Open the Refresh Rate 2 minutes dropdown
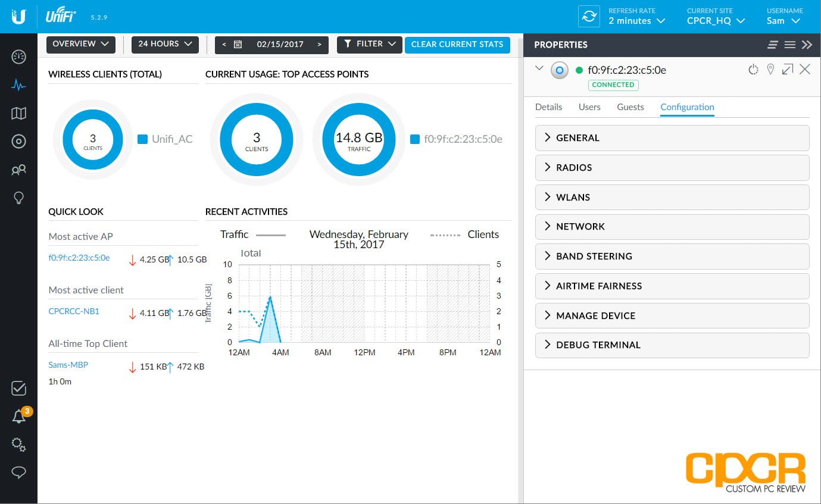This screenshot has height=504, width=821. [636, 21]
